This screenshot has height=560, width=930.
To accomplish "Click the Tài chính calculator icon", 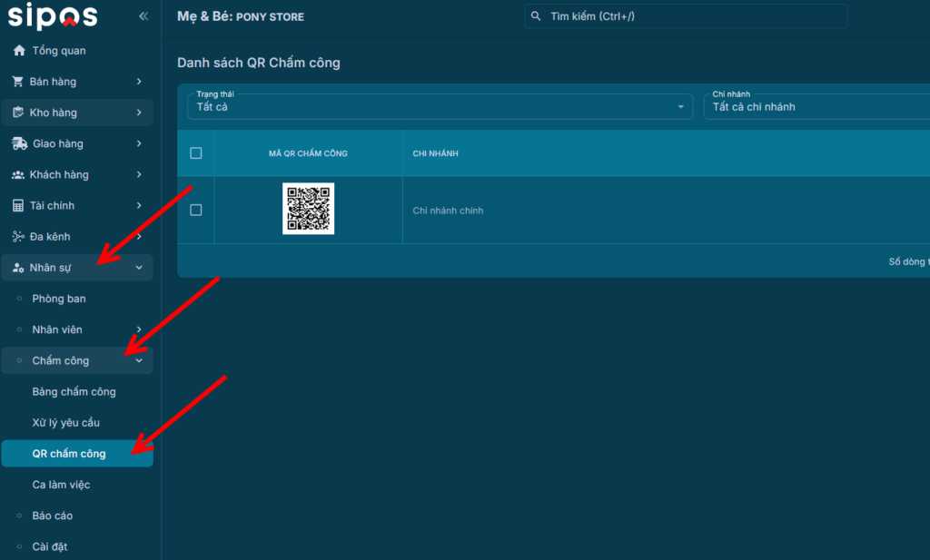I will pos(18,206).
